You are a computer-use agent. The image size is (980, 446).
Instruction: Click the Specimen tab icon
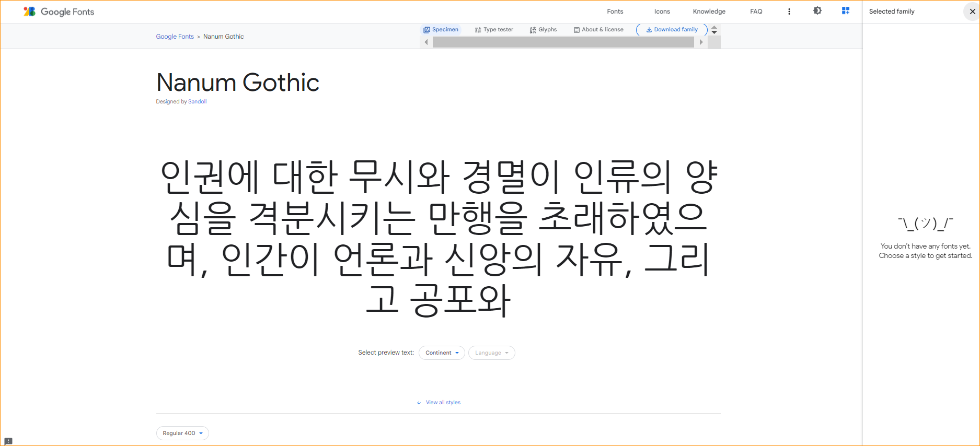click(x=426, y=30)
